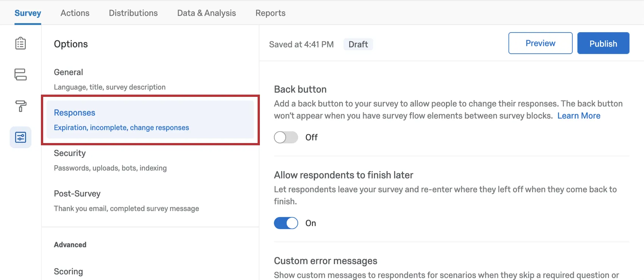Open the Data & Analysis tab

point(206,13)
